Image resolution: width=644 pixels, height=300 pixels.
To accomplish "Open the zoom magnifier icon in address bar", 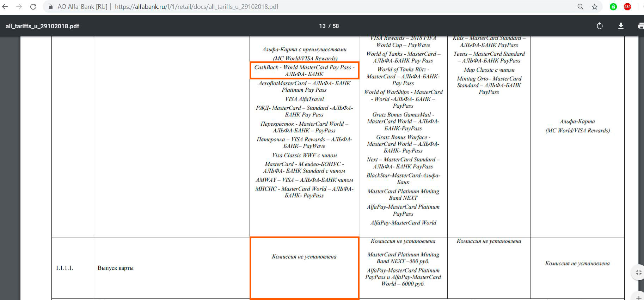I will [580, 7].
